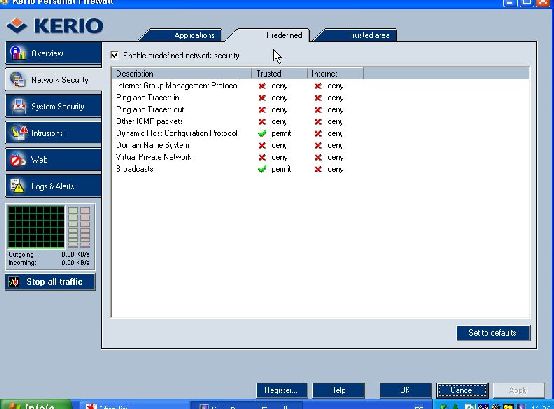Toggle Trusted permit for Dynamic Host Configuration Protocol

coord(262,134)
